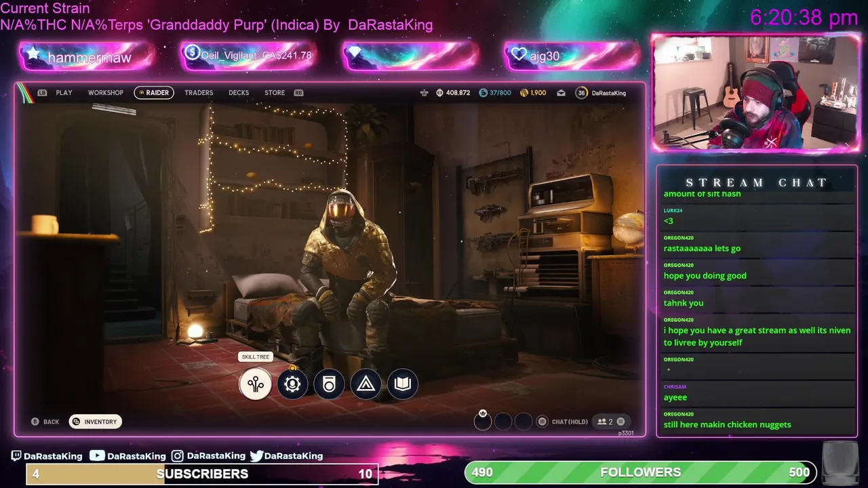Image resolution: width=868 pixels, height=488 pixels.
Task: Click the star icon beside hammermaw
Action: (x=33, y=54)
